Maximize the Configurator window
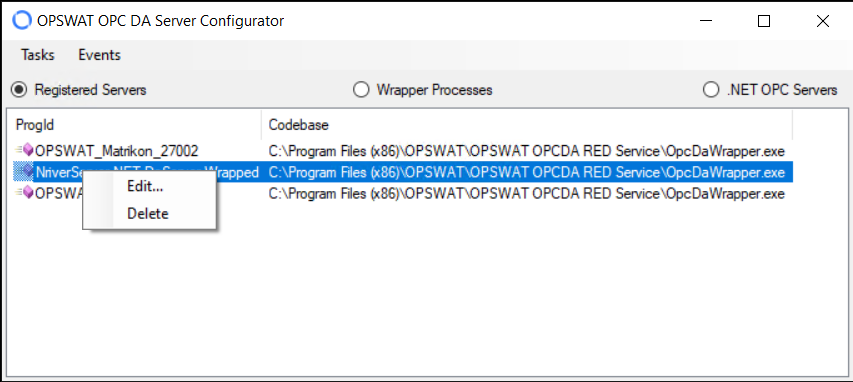Screen dimensions: 853x382 (x=764, y=21)
